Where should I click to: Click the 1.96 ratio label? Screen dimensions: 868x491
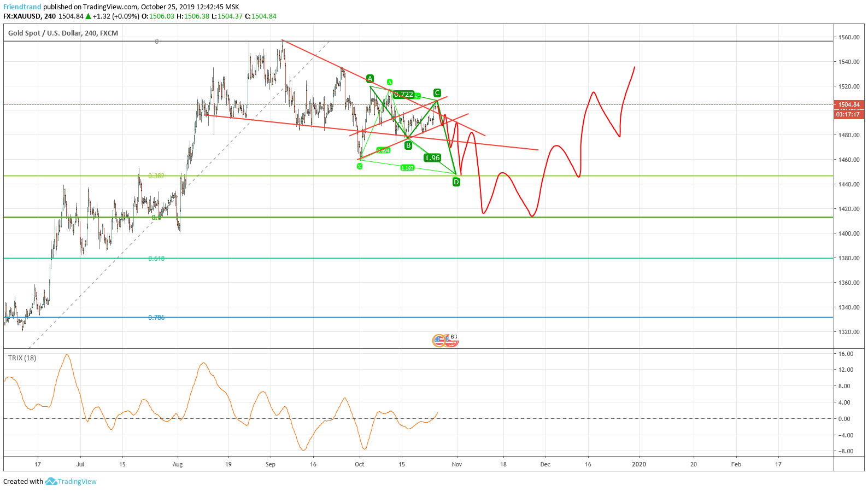432,158
